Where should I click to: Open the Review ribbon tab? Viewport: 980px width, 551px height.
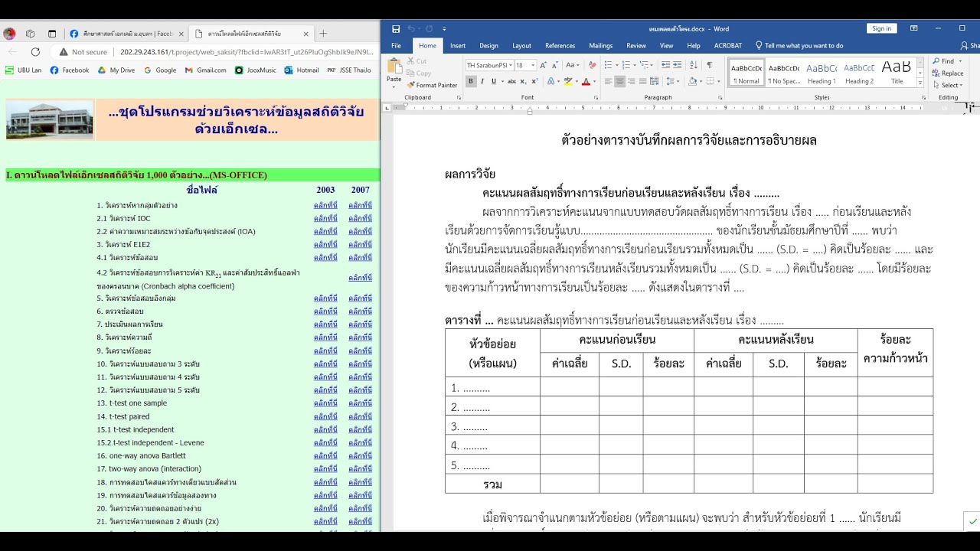click(636, 45)
